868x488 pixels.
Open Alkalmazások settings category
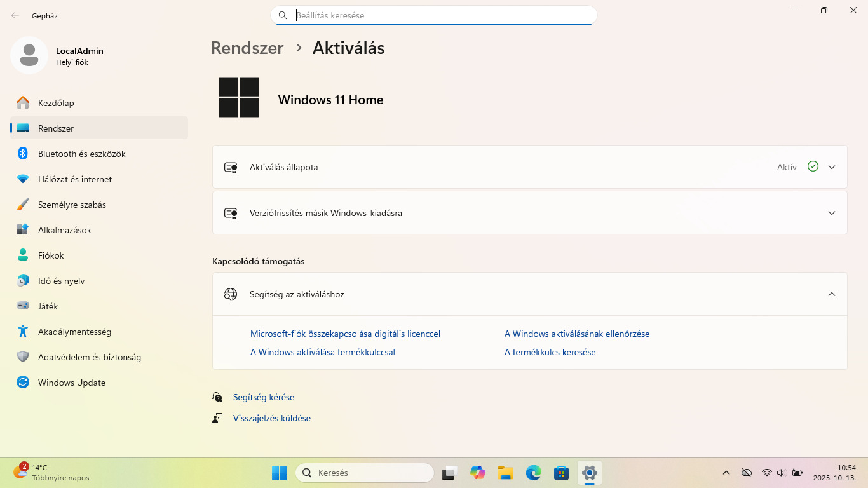pyautogui.click(x=99, y=230)
